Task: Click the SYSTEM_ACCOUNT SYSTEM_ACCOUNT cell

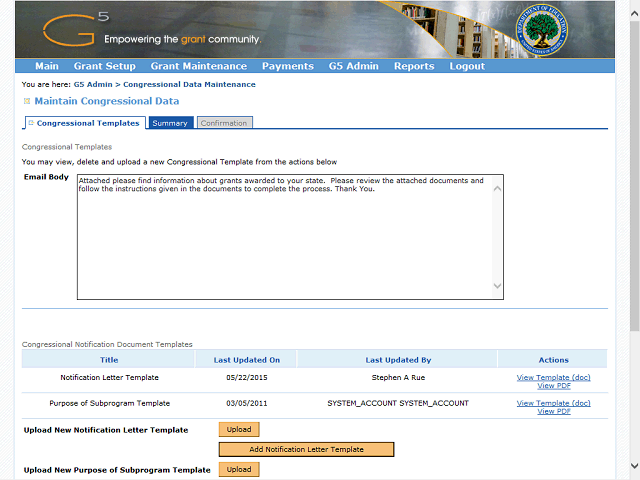Action: tap(398, 403)
